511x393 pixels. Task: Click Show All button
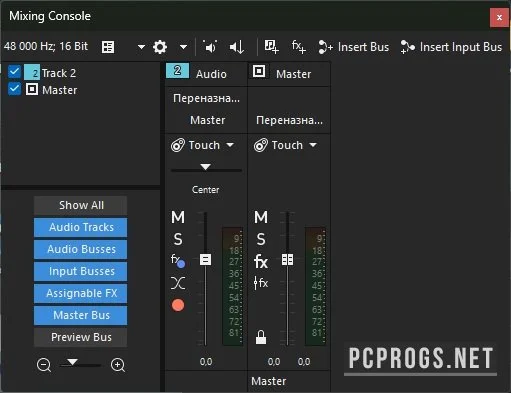(80, 205)
